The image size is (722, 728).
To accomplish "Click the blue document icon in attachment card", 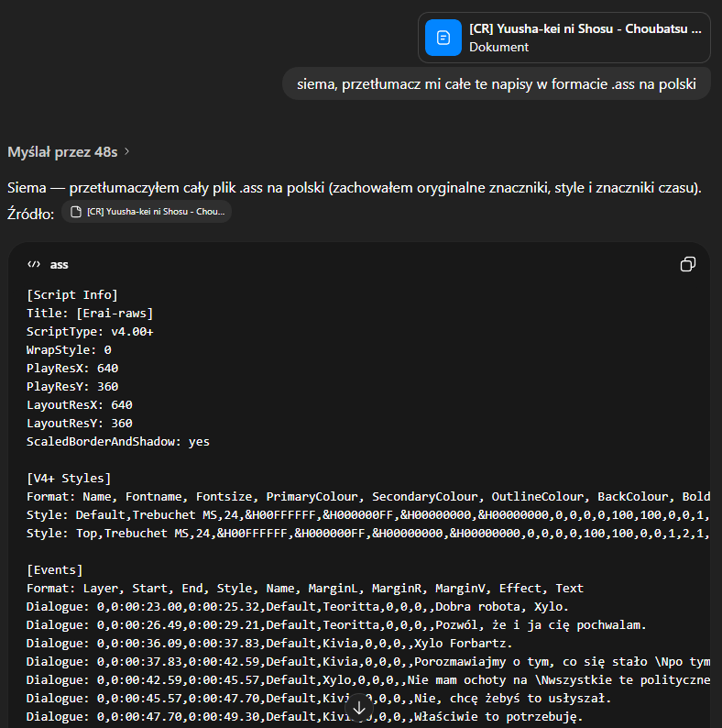I will [x=443, y=38].
